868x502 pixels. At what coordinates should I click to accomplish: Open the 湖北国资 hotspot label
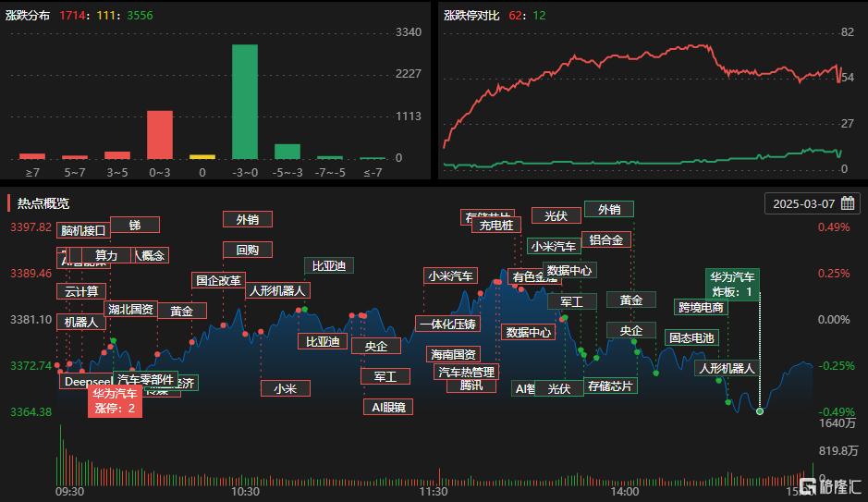130,309
